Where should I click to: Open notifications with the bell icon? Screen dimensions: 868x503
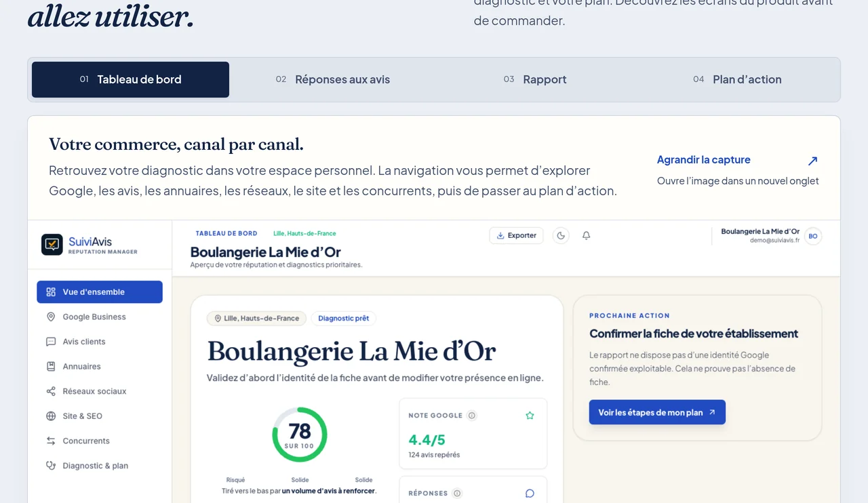coord(587,235)
